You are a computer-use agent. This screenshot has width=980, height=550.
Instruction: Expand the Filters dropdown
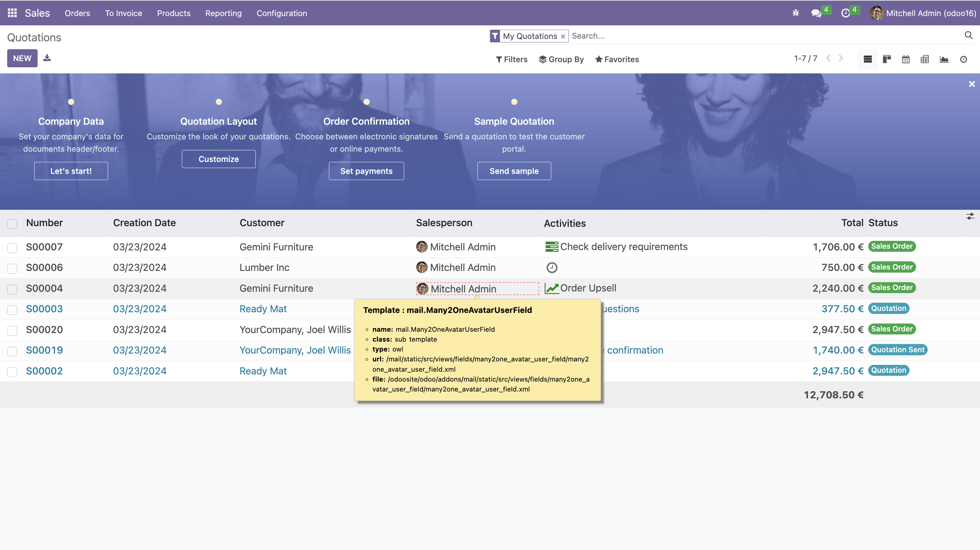click(511, 59)
